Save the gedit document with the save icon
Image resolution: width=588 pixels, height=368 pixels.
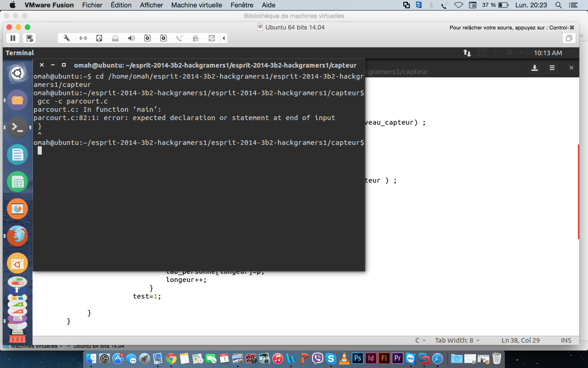534,68
